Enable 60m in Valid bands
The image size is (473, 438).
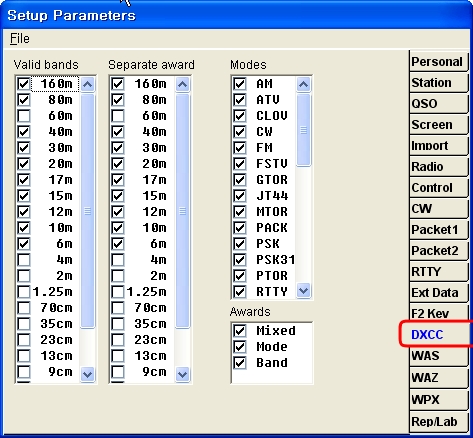[x=24, y=116]
